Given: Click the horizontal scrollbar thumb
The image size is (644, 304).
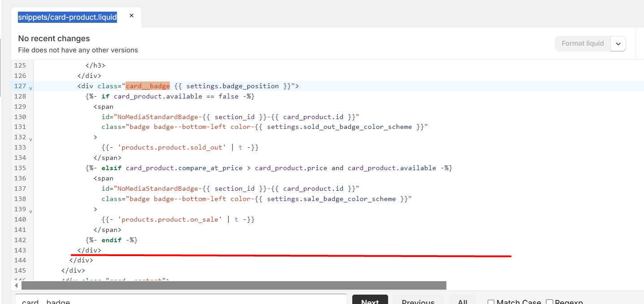Looking at the screenshot, I should point(234,285).
